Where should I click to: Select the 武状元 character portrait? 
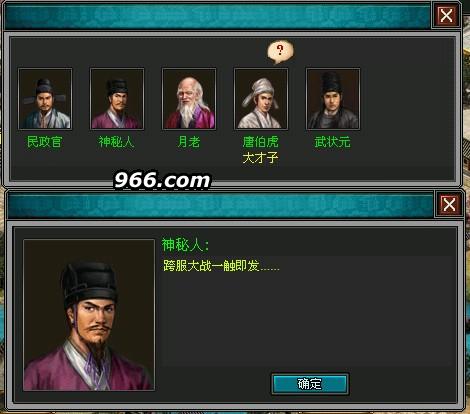333,99
